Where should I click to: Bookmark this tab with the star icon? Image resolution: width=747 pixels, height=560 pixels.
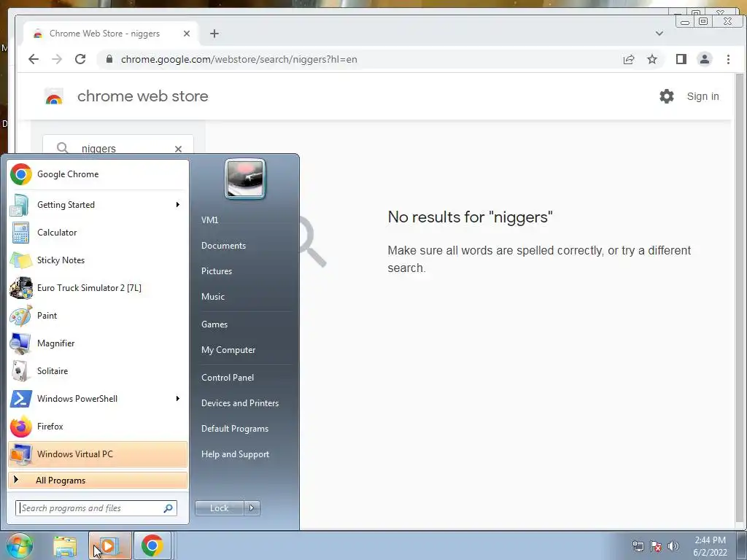pos(652,59)
